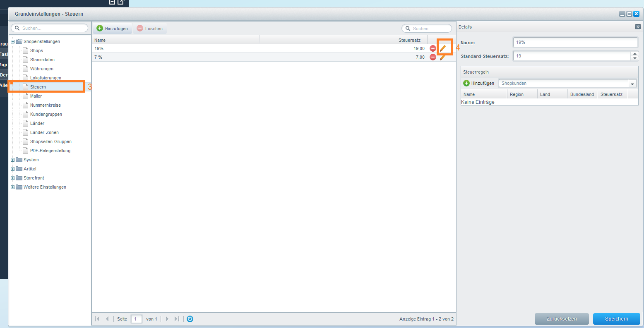Select Kundengruppen tree entry
The height and width of the screenshot is (328, 644).
(46, 114)
